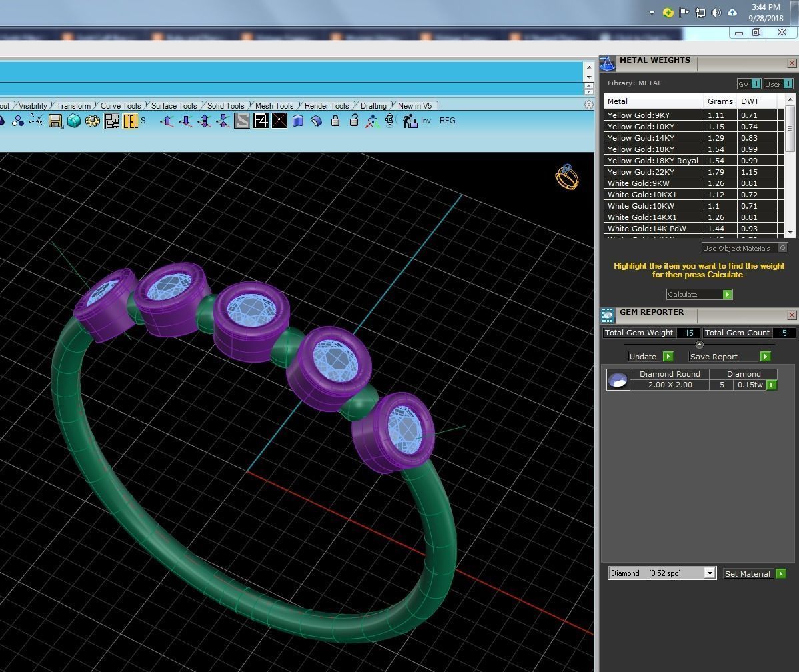This screenshot has width=799, height=672.
Task: Click the blue curved pipe icon
Action: point(316,121)
